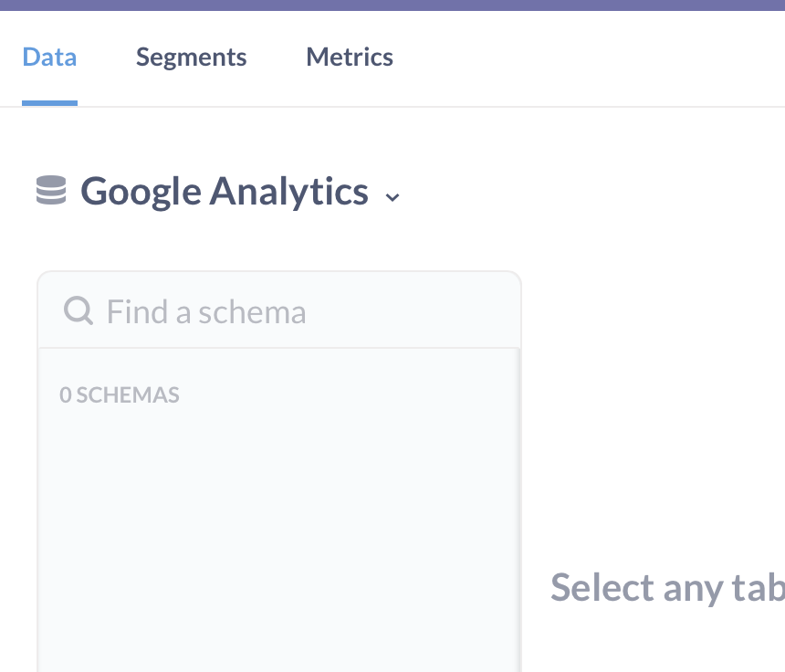Screen dimensions: 785x672
Task: Switch to the Metrics tab
Action: tap(350, 57)
